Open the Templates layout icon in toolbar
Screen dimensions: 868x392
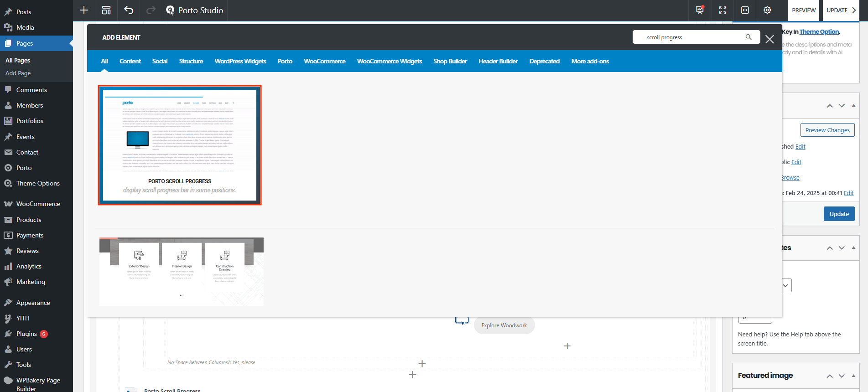[106, 10]
